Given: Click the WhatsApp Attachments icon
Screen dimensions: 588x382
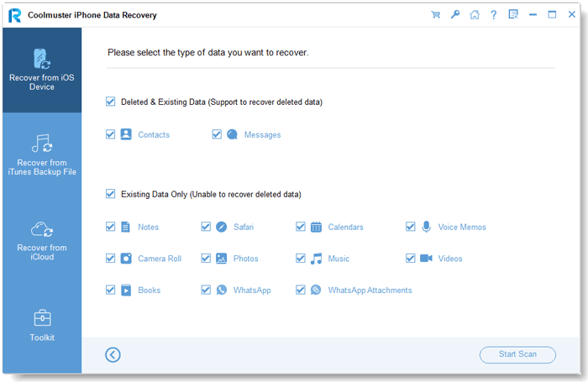Looking at the screenshot, I should point(316,290).
